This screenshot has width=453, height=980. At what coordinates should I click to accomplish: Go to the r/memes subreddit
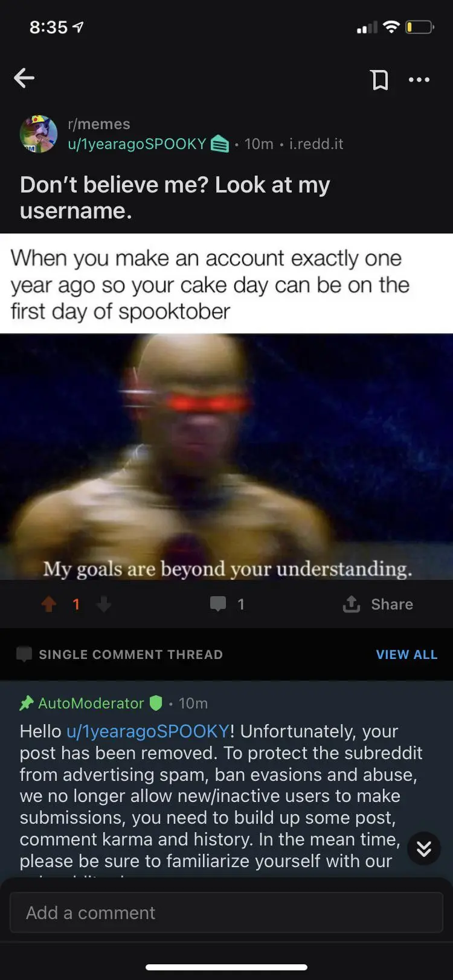(x=99, y=124)
